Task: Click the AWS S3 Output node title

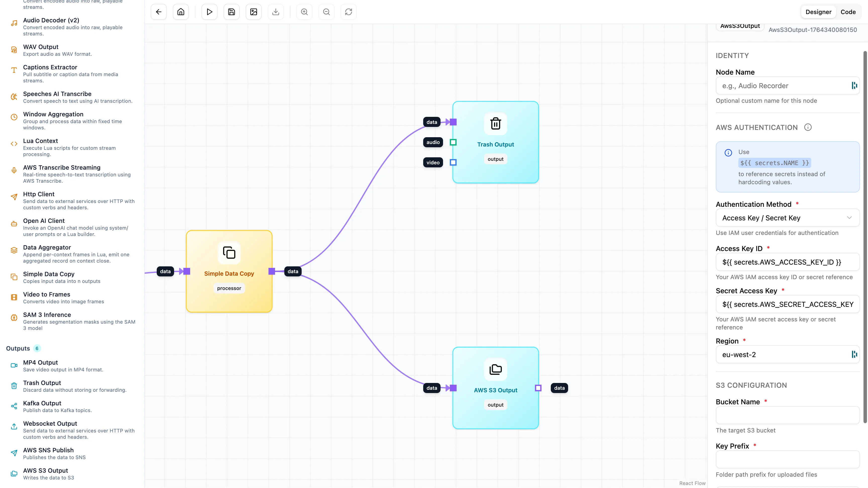Action: tap(495, 390)
